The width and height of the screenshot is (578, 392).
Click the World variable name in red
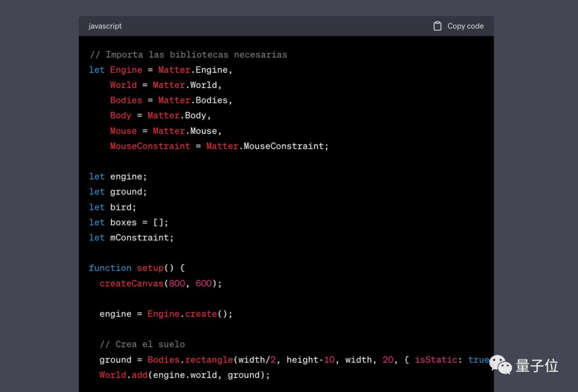point(123,85)
